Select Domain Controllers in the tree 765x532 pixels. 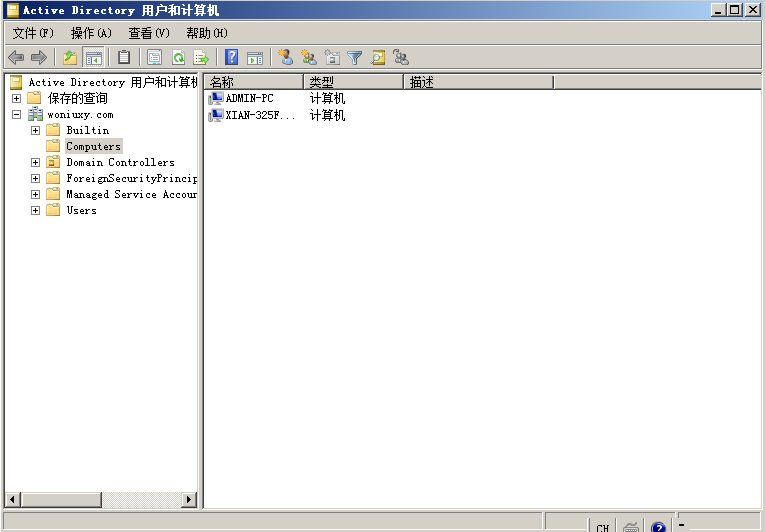[121, 162]
